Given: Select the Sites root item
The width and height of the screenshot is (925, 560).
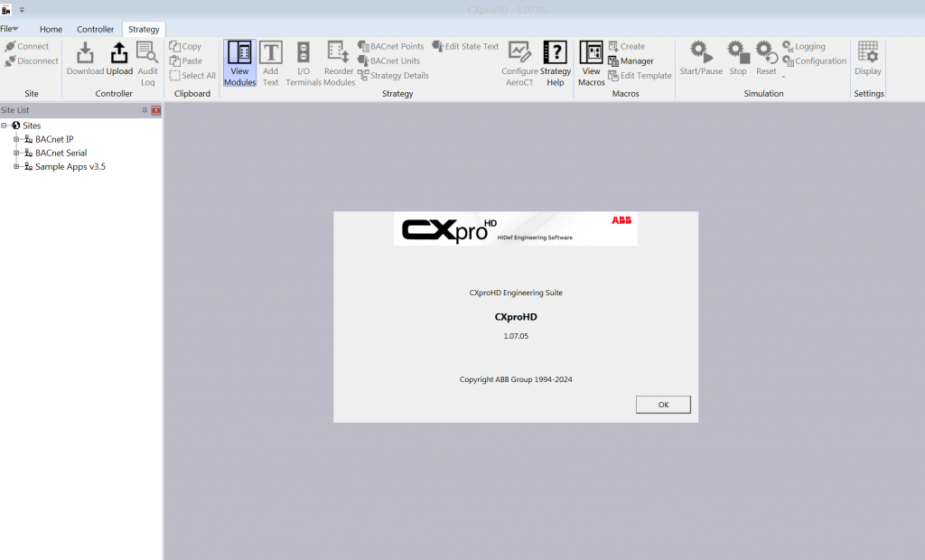Looking at the screenshot, I should click(32, 126).
